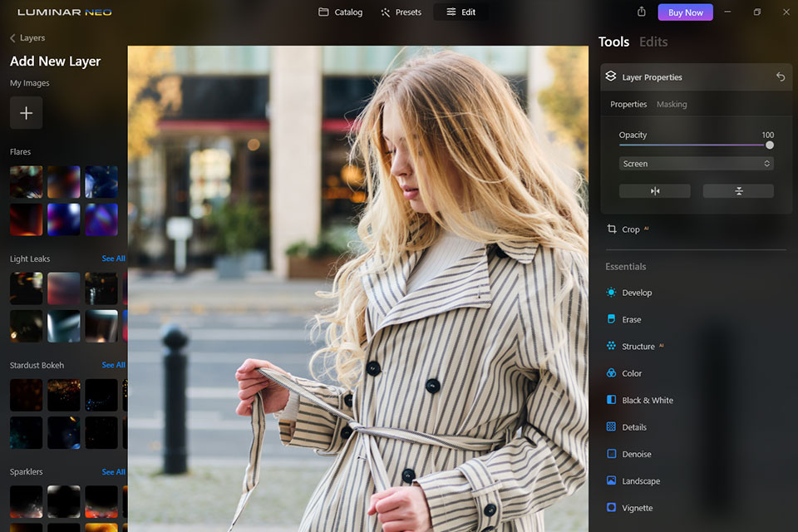Select the Masking sub-tab

pos(672,105)
